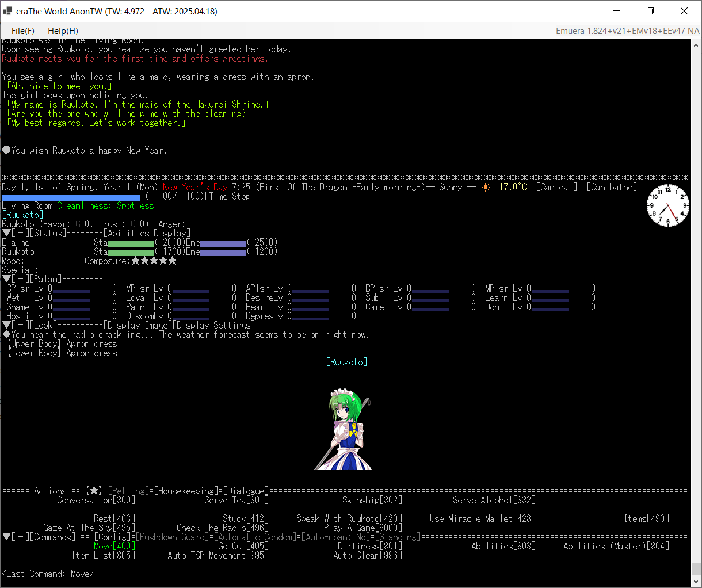Toggle the Display Image option
The image size is (702, 588).
point(138,325)
